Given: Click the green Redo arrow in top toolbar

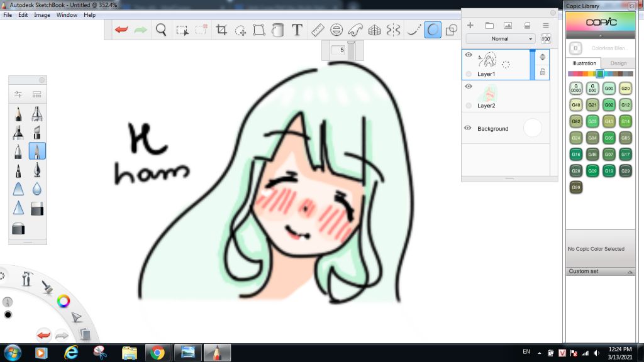Looking at the screenshot, I should click(140, 30).
